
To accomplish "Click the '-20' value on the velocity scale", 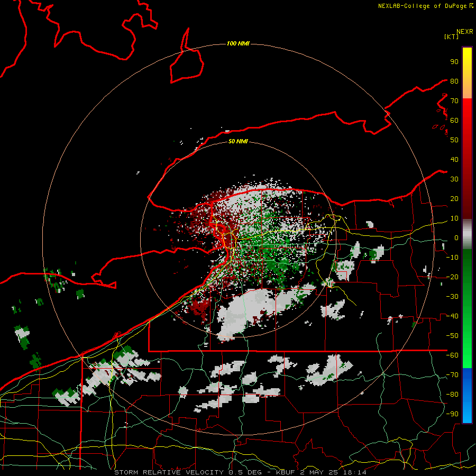I will [452, 277].
